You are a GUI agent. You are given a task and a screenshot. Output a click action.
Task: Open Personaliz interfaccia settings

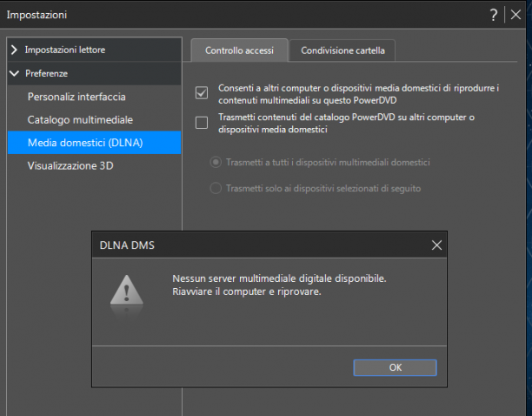click(94, 97)
